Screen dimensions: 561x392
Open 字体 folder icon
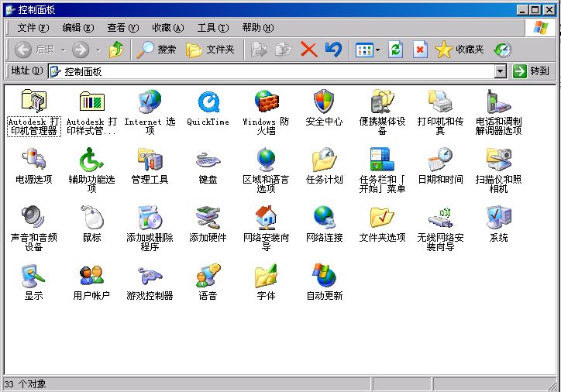point(267,275)
